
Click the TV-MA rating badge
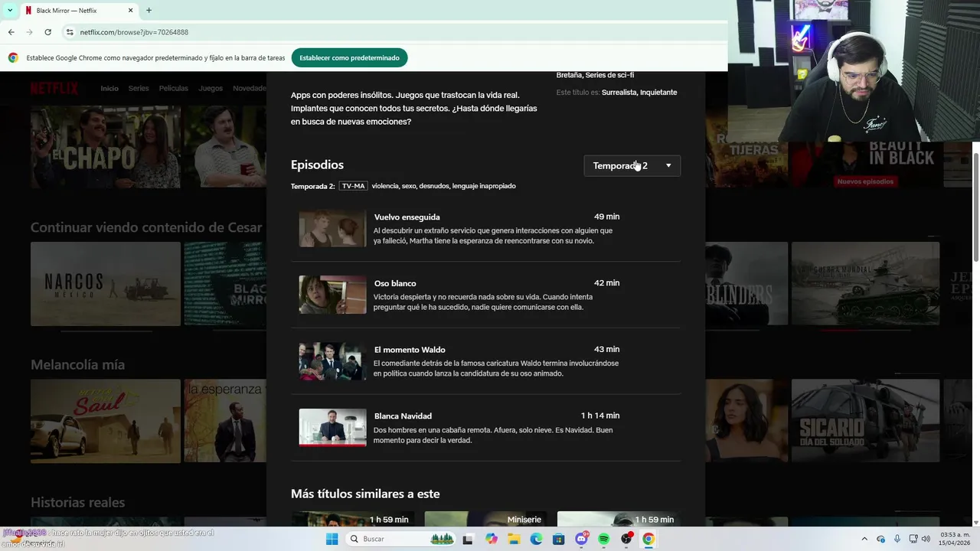354,186
